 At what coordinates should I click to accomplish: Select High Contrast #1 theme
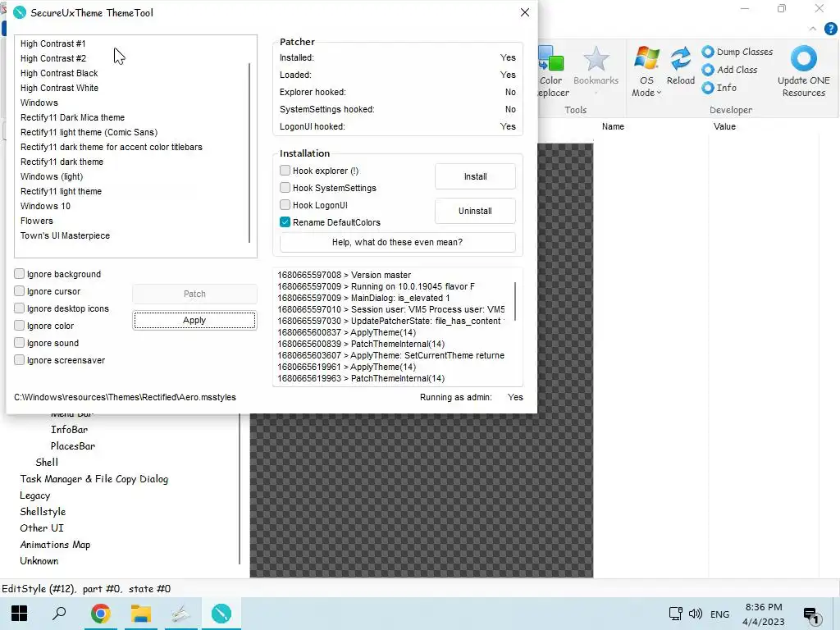(53, 43)
